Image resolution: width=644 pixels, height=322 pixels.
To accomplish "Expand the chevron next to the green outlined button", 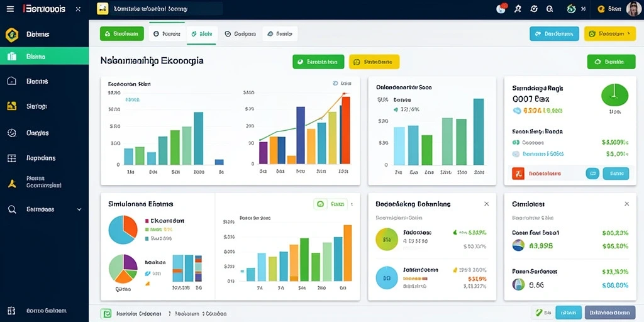I will click(352, 204).
